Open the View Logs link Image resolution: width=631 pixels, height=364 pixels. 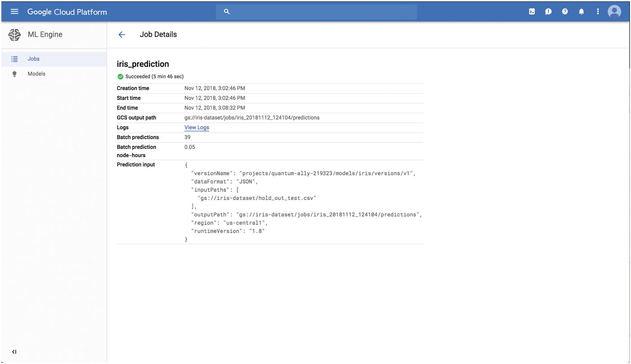[x=197, y=127]
